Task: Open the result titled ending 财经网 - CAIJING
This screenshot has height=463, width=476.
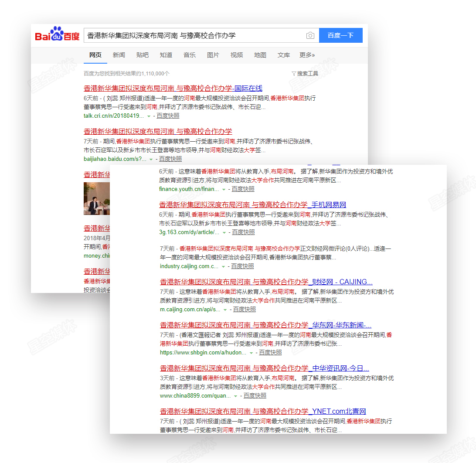Action: tap(266, 282)
